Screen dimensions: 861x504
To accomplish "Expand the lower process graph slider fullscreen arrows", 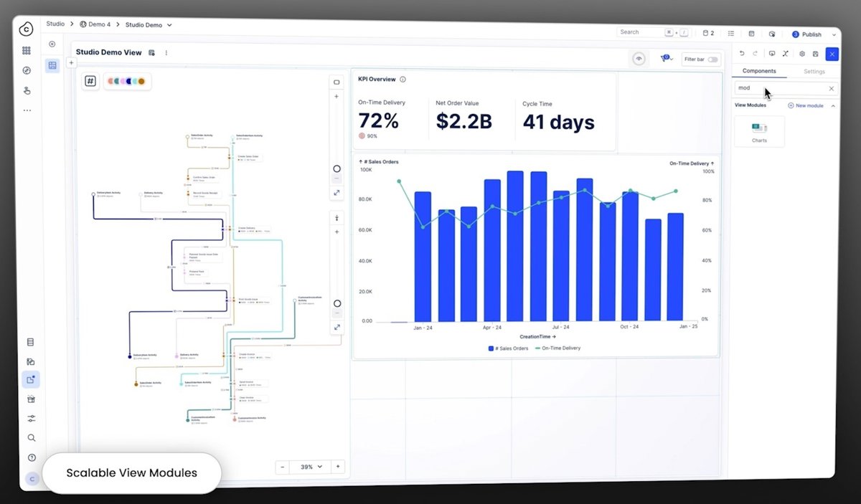I will click(x=337, y=327).
